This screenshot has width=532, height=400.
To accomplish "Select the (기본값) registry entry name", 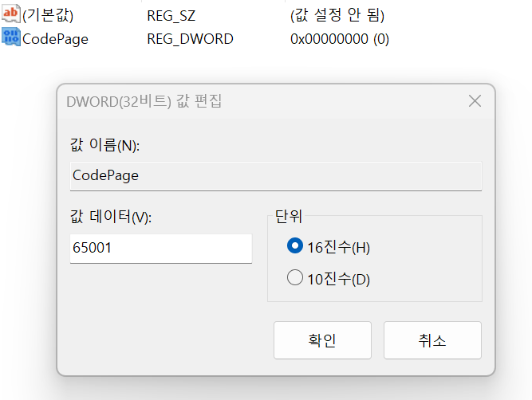I will pos(48,15).
